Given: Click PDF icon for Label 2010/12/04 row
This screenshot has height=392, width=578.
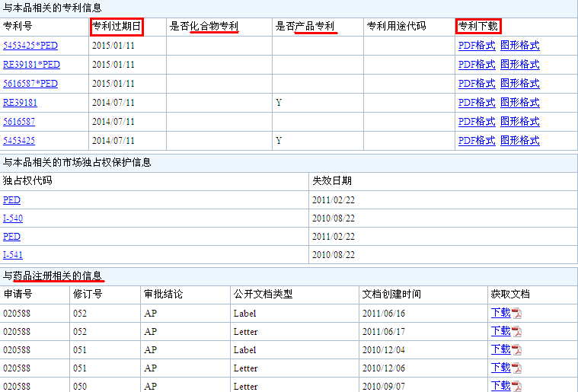Looking at the screenshot, I should pyautogui.click(x=516, y=350).
